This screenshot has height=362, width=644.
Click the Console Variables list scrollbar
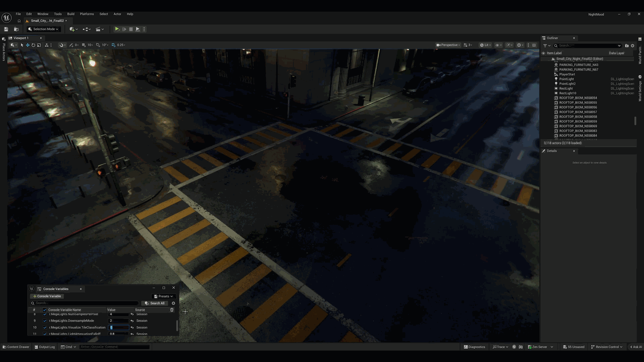(177, 326)
